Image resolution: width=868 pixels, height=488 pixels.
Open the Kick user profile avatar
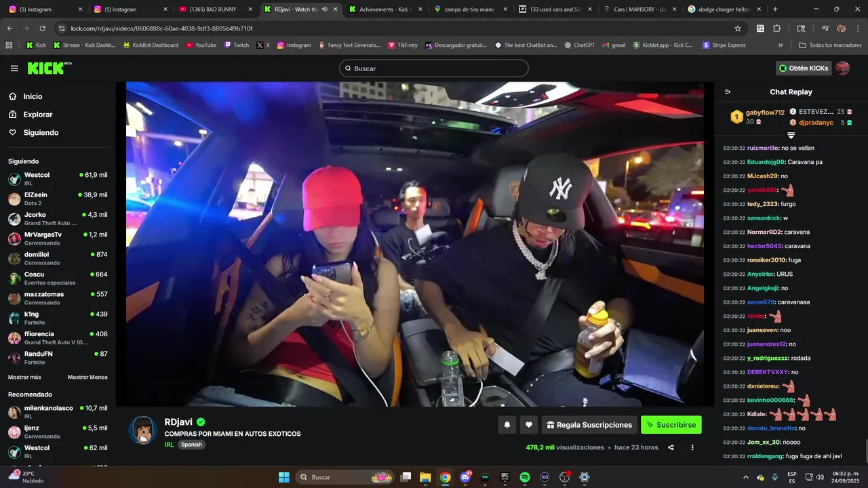coord(842,68)
